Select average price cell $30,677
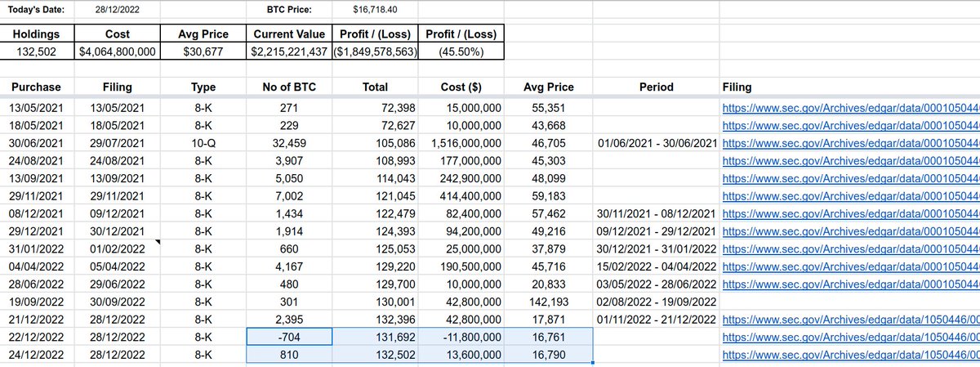Screen dimensions: 980x367 pos(203,51)
